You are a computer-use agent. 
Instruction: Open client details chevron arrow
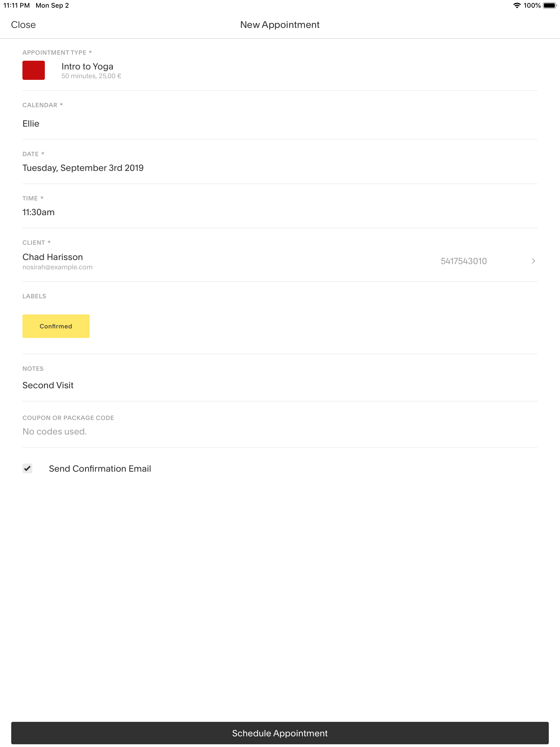533,261
